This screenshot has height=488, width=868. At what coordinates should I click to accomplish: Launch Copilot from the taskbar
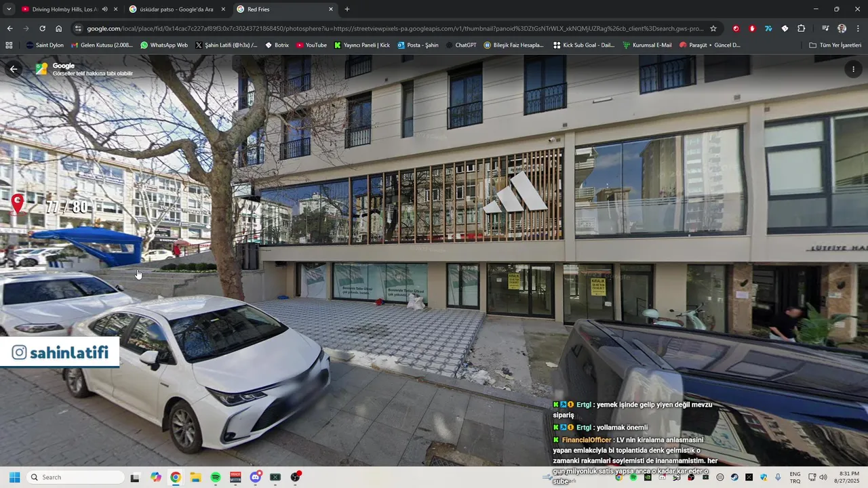[x=156, y=477]
